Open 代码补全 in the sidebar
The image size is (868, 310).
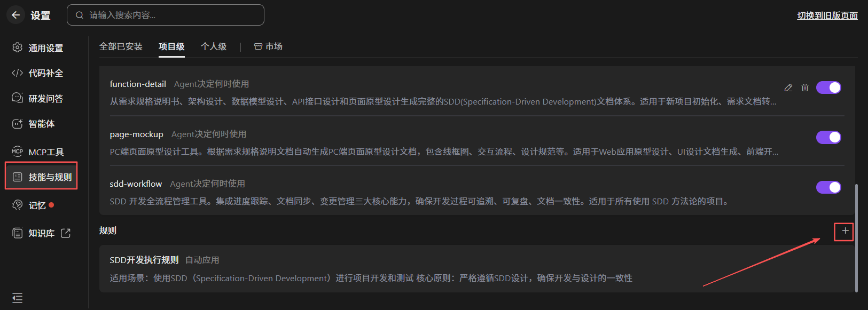coord(45,73)
